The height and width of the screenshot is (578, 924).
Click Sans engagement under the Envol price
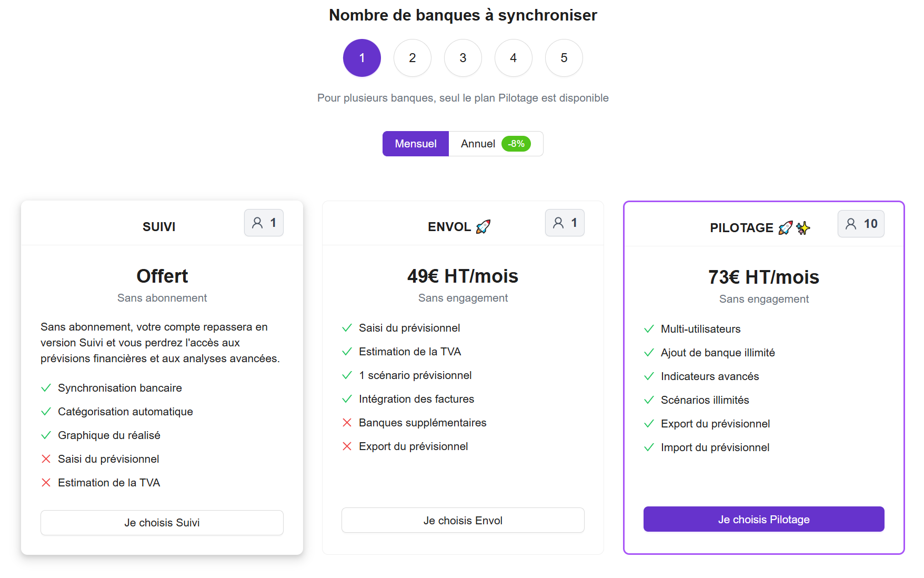(x=463, y=298)
